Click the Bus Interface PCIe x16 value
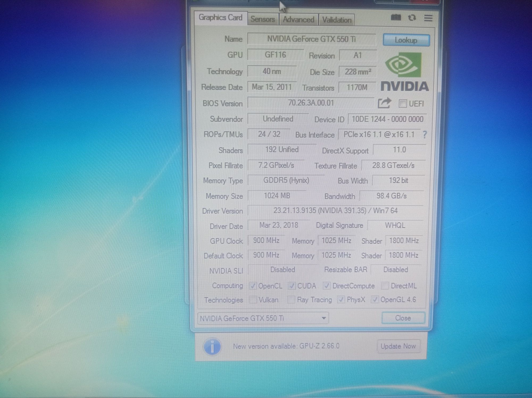 379,134
